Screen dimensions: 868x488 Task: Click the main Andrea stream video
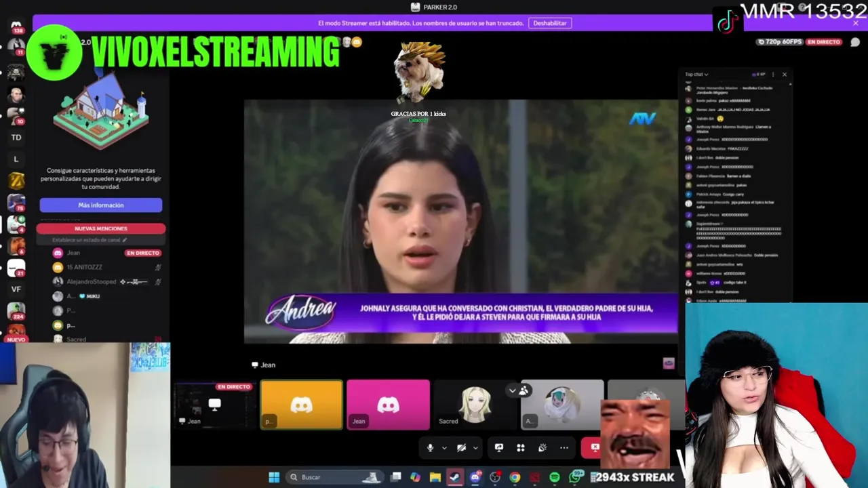click(x=461, y=222)
